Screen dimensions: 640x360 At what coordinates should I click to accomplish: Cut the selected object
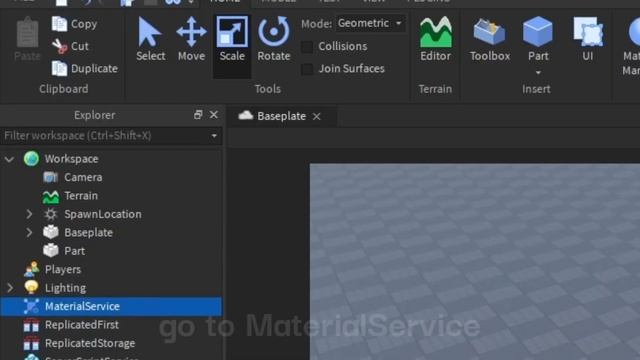coord(70,46)
